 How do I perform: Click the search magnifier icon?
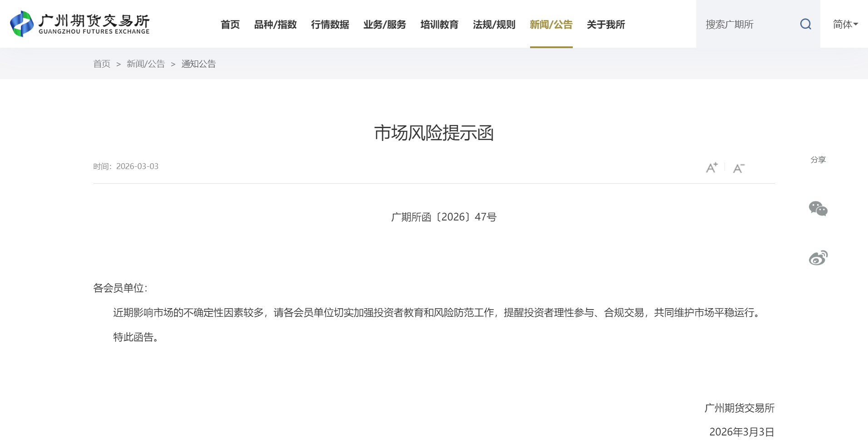pos(805,24)
